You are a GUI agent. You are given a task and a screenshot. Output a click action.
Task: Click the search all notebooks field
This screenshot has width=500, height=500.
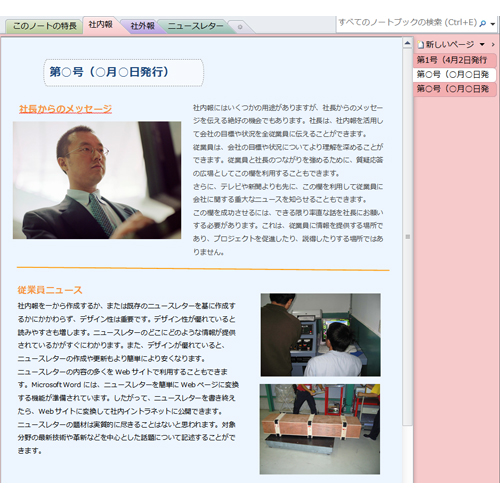click(408, 23)
